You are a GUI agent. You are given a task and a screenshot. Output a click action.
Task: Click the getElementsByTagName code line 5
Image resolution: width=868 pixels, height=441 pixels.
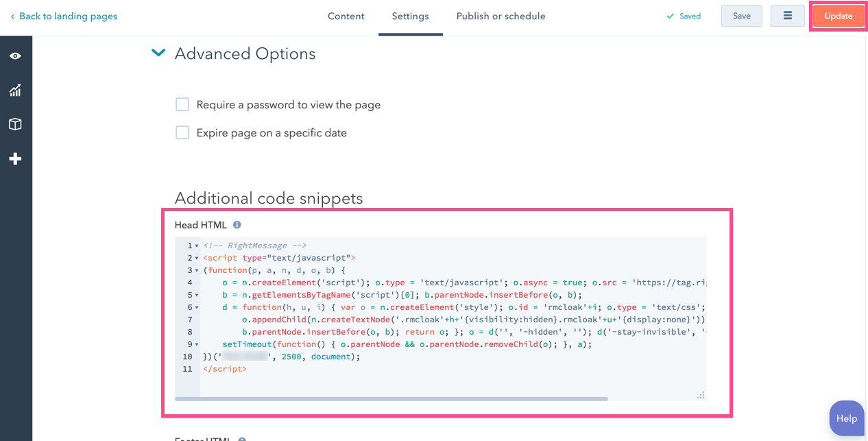[x=402, y=295]
